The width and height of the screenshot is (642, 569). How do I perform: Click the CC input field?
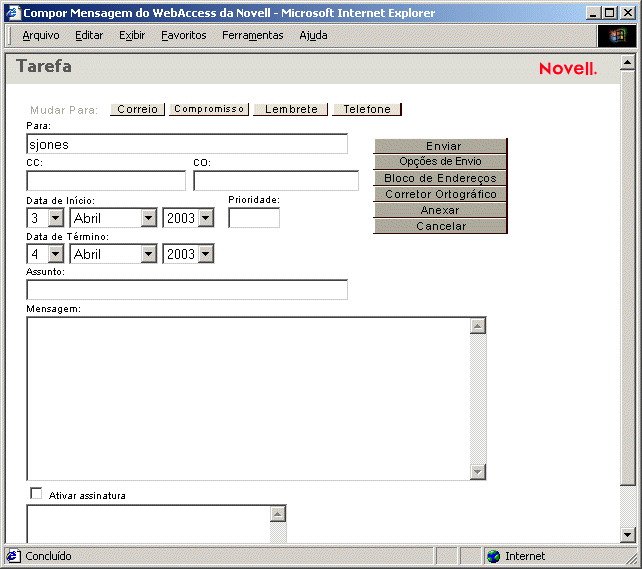tap(106, 181)
